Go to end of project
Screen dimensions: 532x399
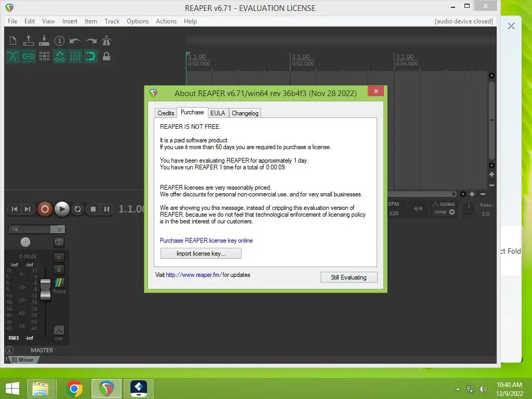[28, 209]
